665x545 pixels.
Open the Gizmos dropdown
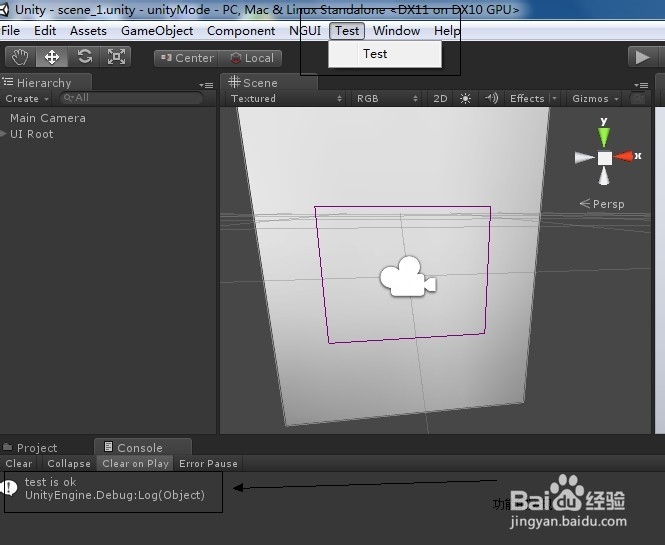pos(595,99)
